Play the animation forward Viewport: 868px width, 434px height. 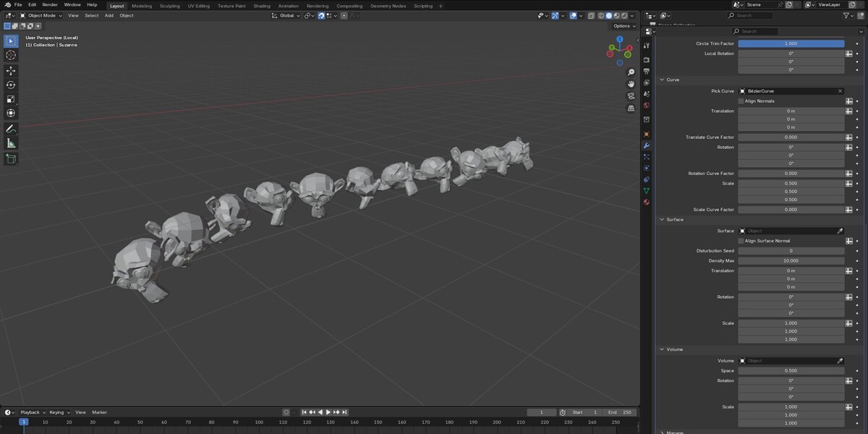click(328, 412)
